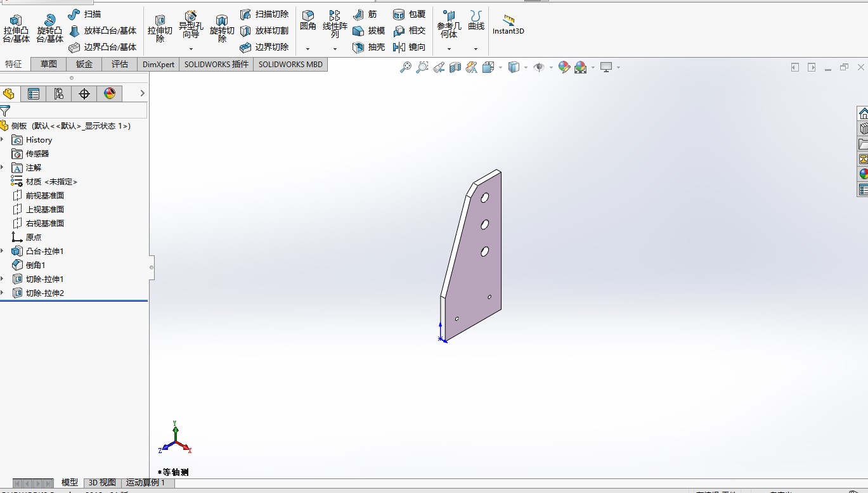Select the 边界切除 boundary cut tool
This screenshot has height=493, width=868.
264,47
